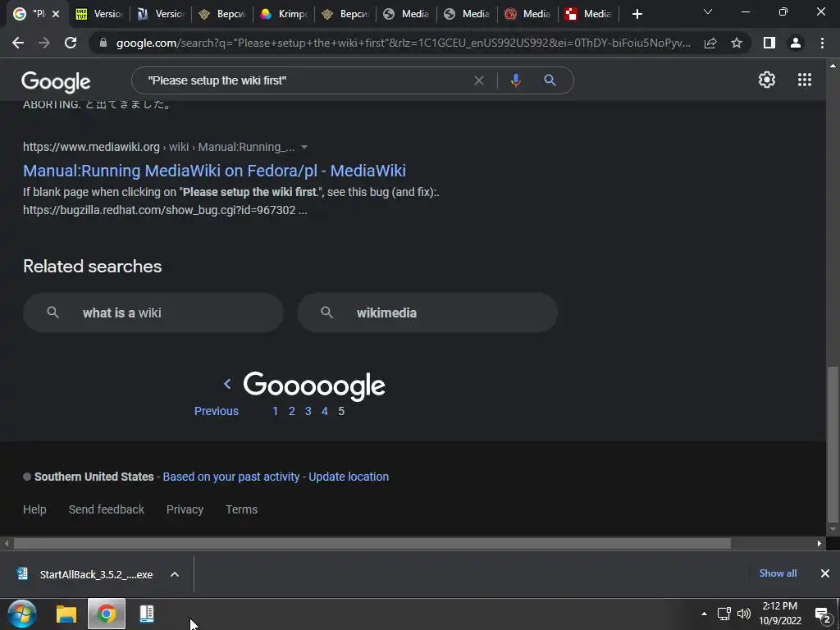Screen dimensions: 840x630
Task: Go forward using the browser forward arrow
Action: click(44, 43)
